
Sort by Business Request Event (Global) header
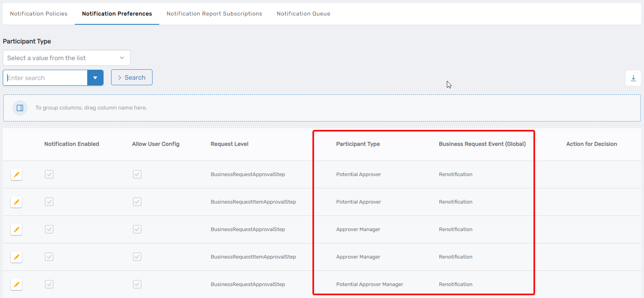(482, 144)
